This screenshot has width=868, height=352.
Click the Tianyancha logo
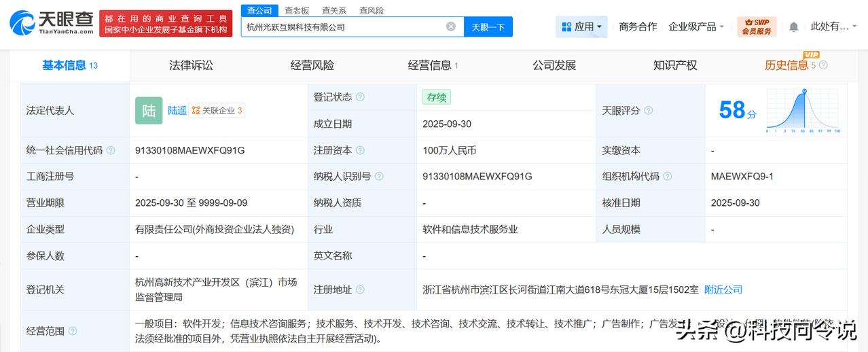point(52,24)
